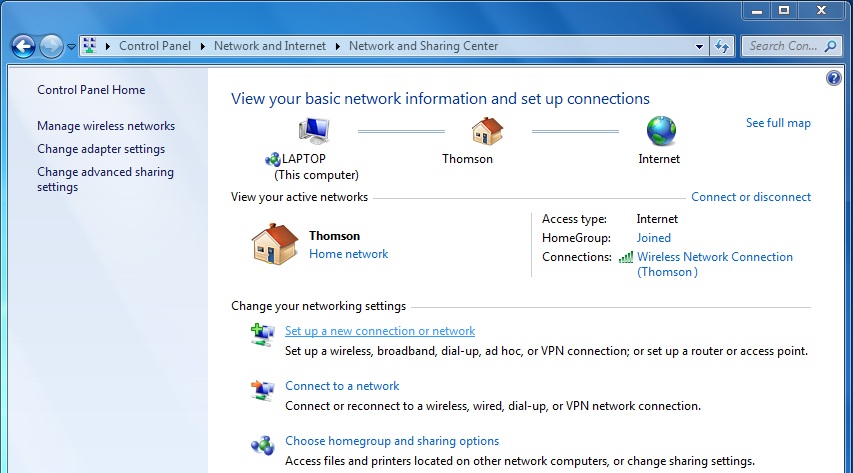
Task: Open Control Panel Home
Action: tap(91, 90)
